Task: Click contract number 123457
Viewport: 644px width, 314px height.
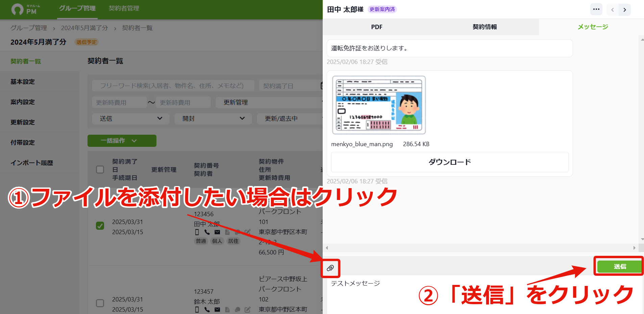Action: 204,292
